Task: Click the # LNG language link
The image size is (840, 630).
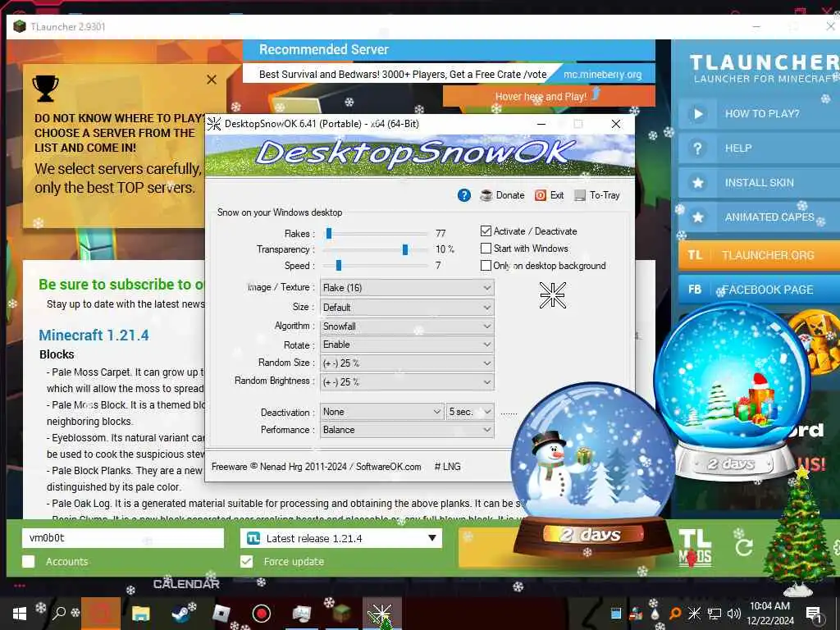Action: pos(447,467)
